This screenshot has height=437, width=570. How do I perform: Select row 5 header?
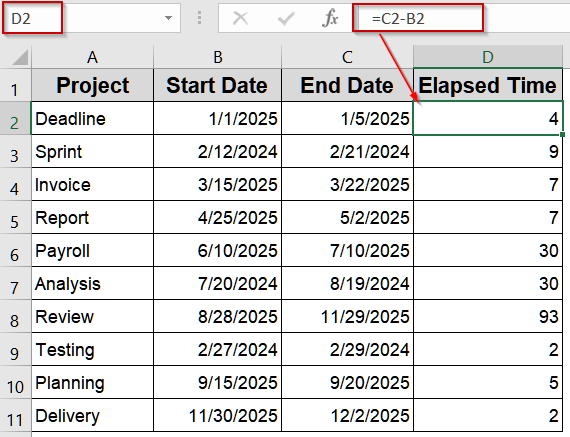click(x=15, y=217)
